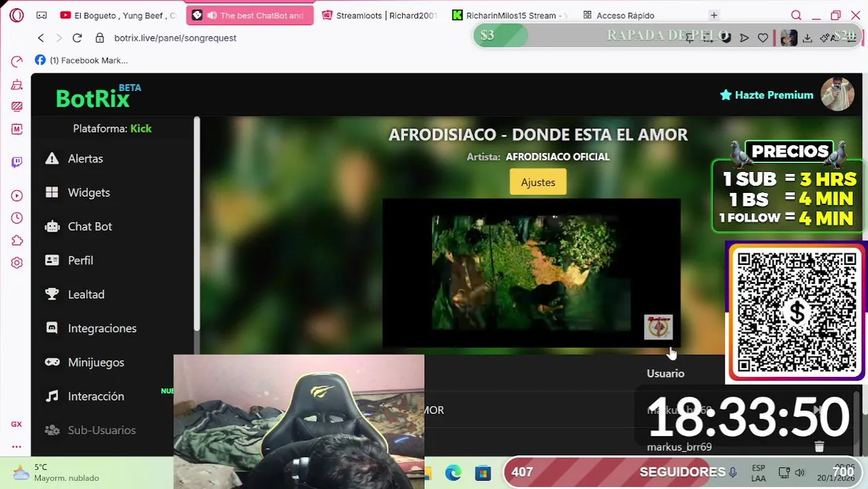Viewport: 868px width, 489px height.
Task: Open the Minijuegos section
Action: [x=96, y=362]
